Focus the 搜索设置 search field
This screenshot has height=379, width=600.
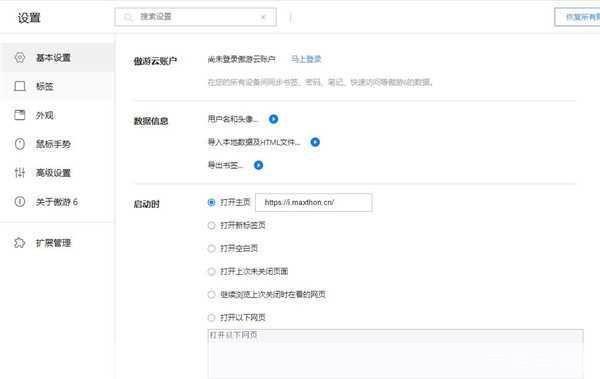point(196,17)
